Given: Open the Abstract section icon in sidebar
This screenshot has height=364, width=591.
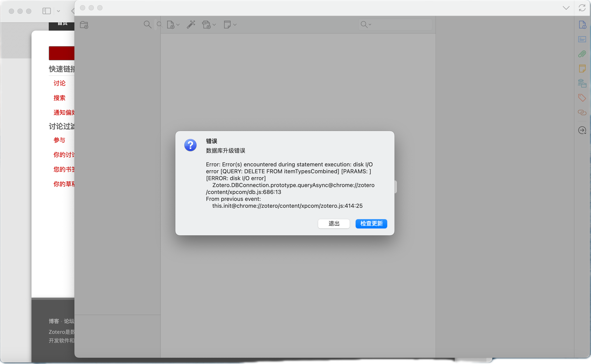Looking at the screenshot, I should [582, 39].
